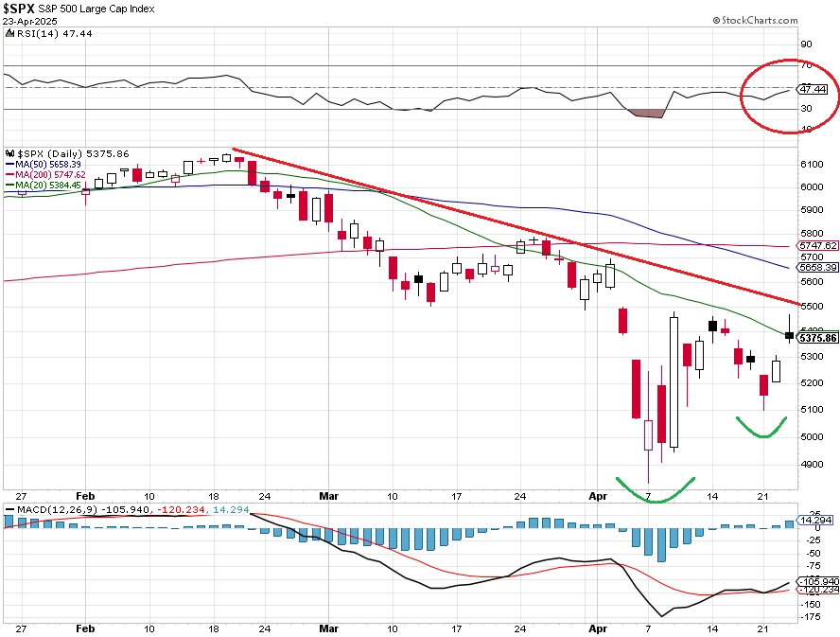Click the 5747.62 price axis tag
This screenshot has width=840, height=637.
(817, 245)
